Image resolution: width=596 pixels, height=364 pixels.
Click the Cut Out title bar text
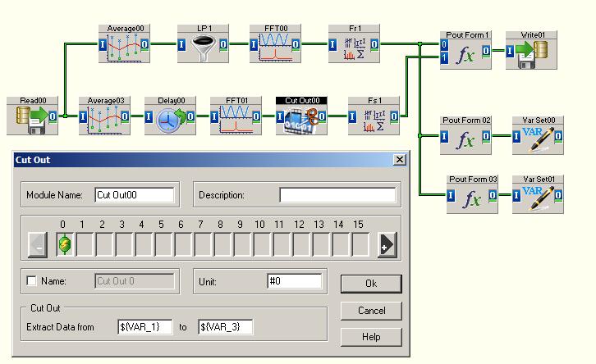point(33,160)
